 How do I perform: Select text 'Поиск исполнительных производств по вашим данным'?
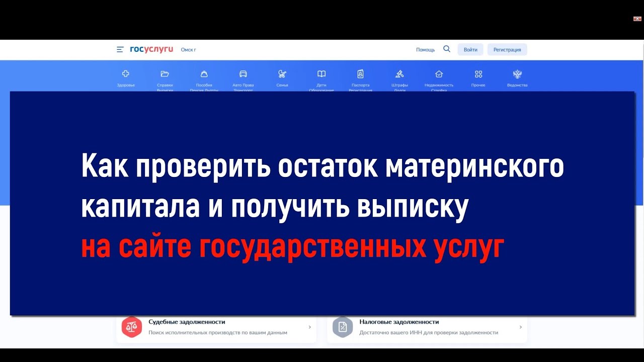pyautogui.click(x=218, y=332)
